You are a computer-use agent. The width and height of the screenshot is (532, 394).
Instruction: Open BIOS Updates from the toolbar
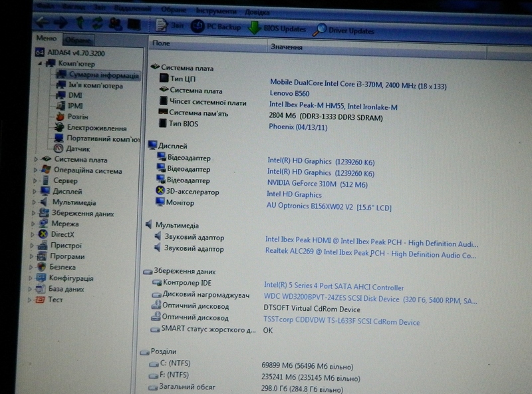[277, 29]
